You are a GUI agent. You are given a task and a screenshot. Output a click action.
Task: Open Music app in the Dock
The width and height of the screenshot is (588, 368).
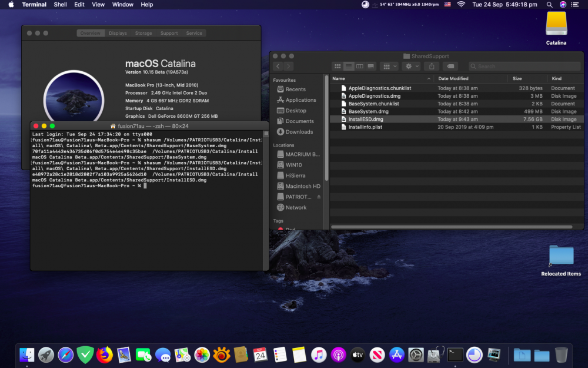[319, 355]
